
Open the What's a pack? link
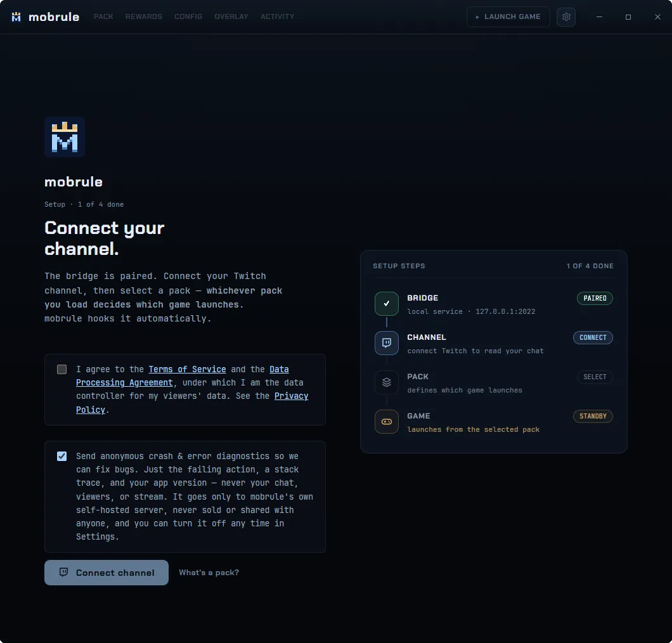click(209, 573)
